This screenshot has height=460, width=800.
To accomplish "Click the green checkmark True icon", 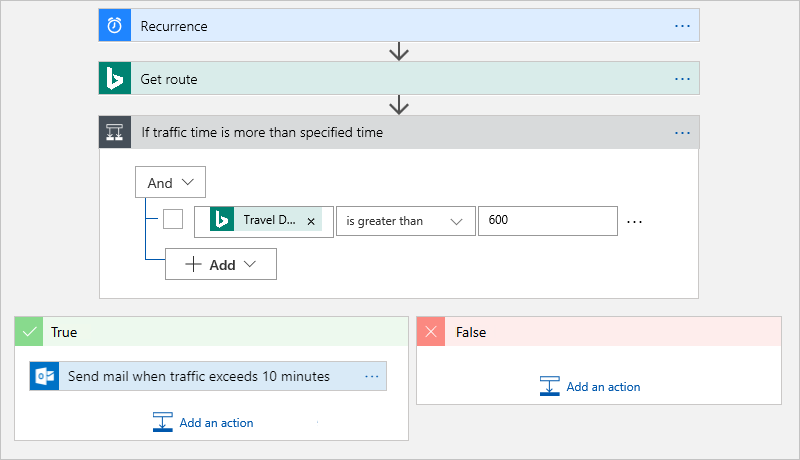I will [x=29, y=332].
